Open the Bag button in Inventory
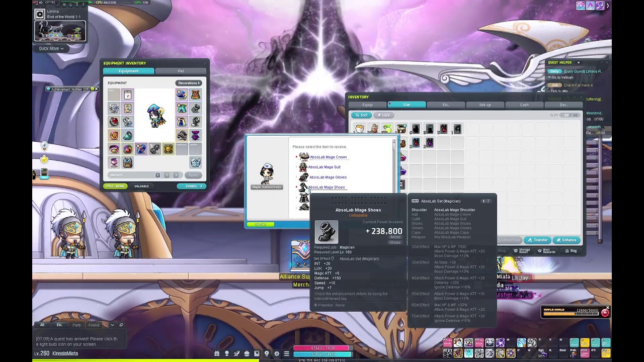 [x=571, y=250]
